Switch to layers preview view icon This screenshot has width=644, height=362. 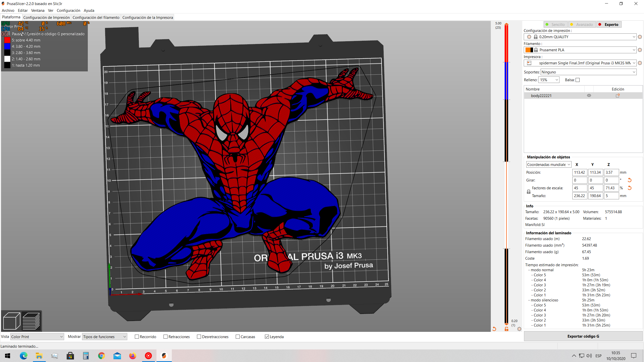pyautogui.click(x=31, y=321)
